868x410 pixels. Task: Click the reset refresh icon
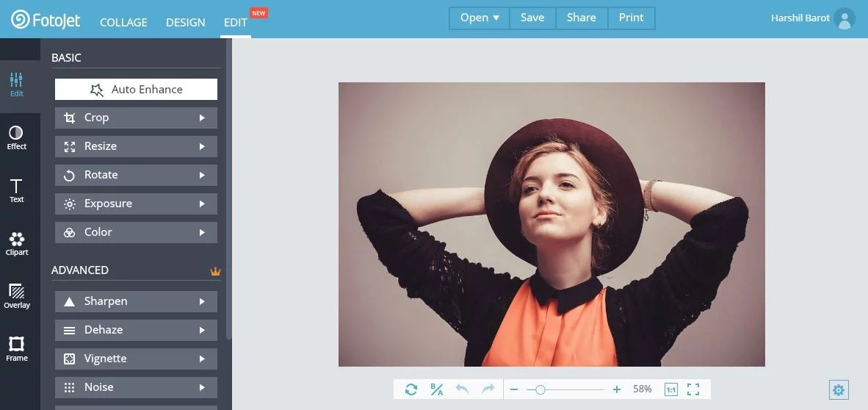[411, 389]
